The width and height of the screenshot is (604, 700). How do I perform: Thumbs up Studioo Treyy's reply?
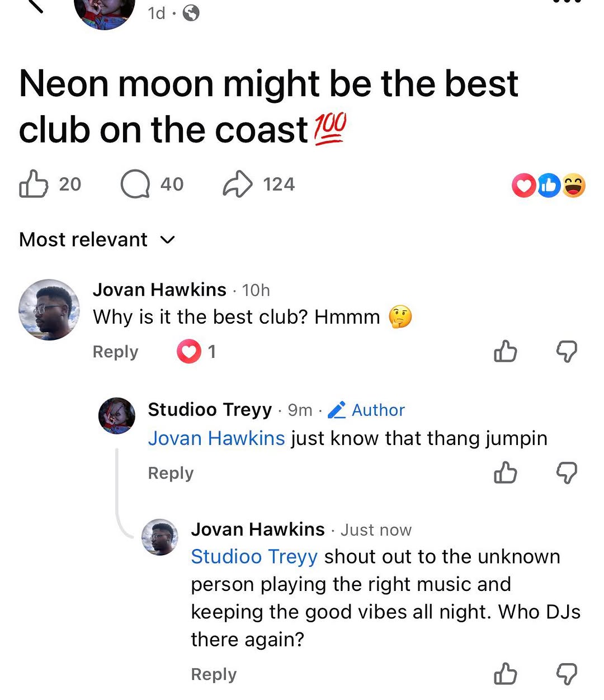tap(506, 473)
